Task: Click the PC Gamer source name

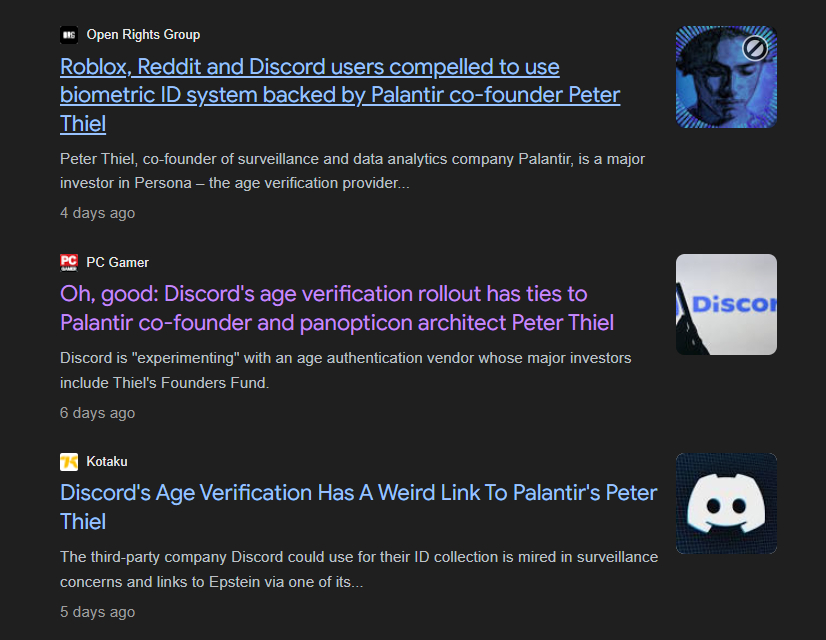Action: click(x=117, y=262)
